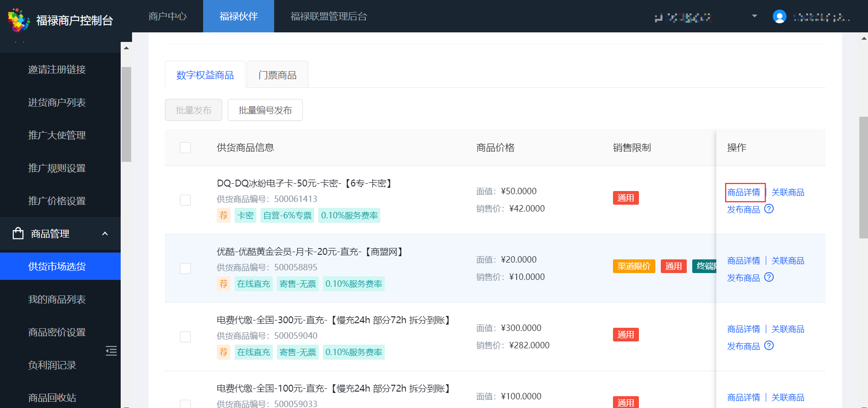This screenshot has width=868, height=408.
Task: Click help icon beside 发布商品 for 500061413
Action: point(769,209)
